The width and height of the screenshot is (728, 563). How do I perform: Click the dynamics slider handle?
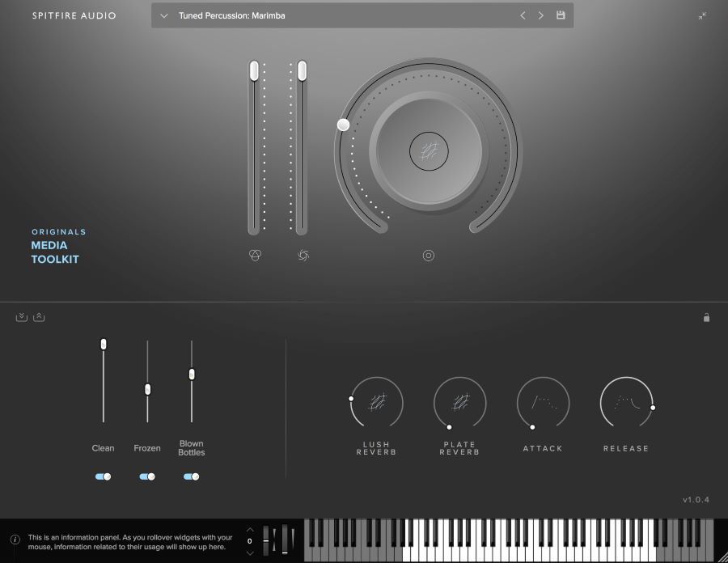303,70
